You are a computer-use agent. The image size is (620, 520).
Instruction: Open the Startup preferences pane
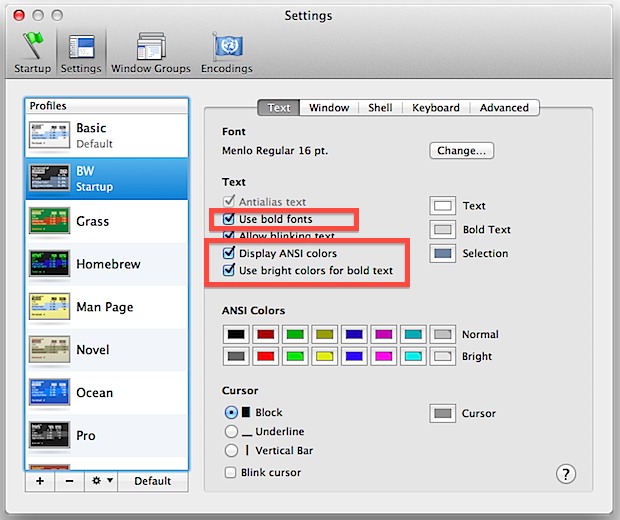pyautogui.click(x=32, y=53)
